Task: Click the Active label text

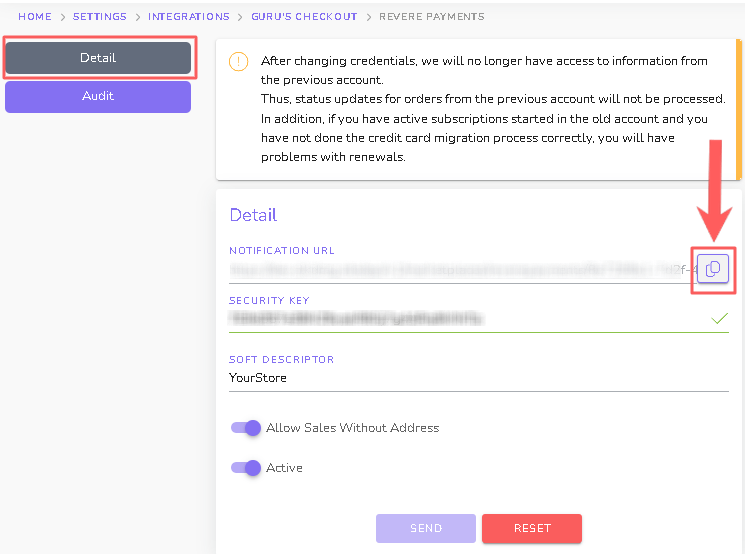Action: click(x=284, y=468)
